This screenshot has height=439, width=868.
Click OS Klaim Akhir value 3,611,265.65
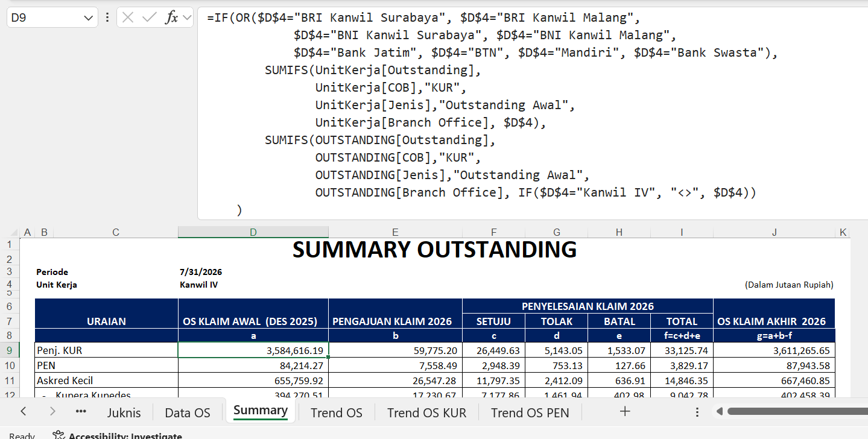[x=775, y=350]
